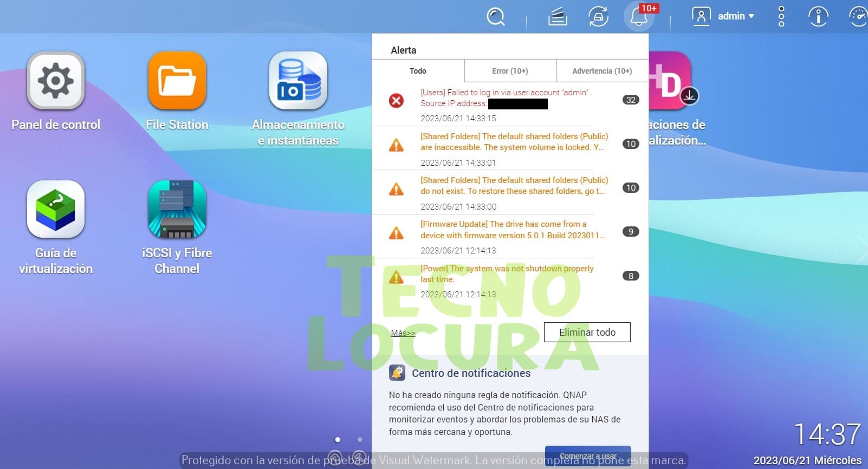This screenshot has height=469, width=868.
Task: Click warning triangle of Firmware Update alert
Action: 396,233
